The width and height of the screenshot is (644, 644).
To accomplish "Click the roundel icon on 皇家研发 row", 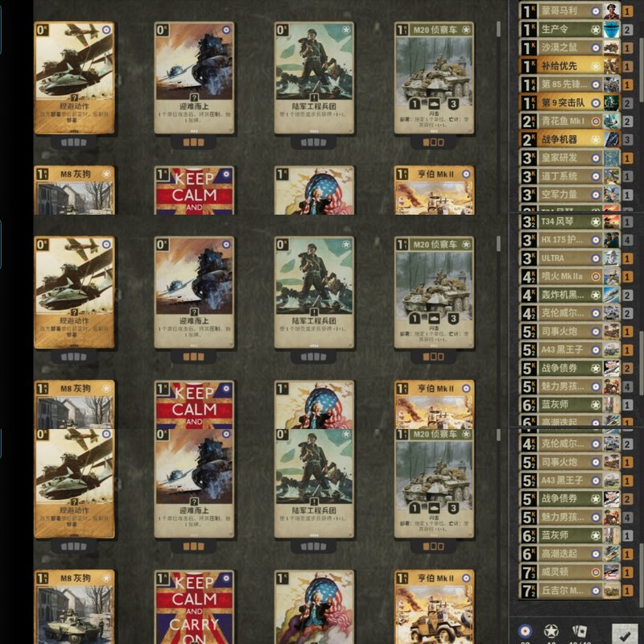I will point(596,158).
